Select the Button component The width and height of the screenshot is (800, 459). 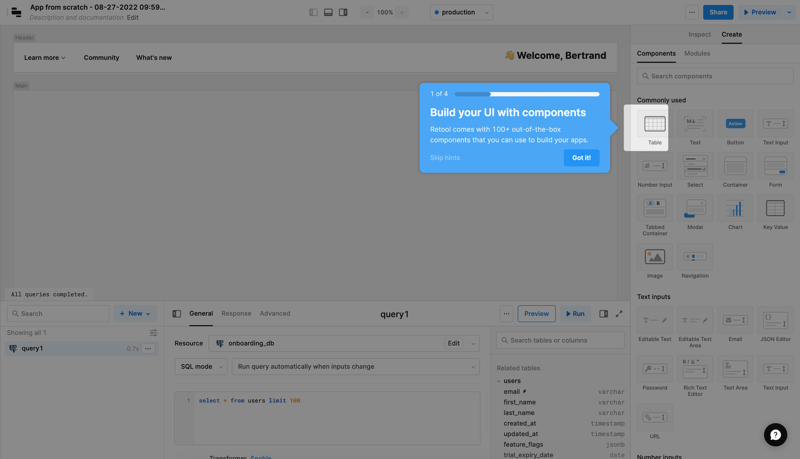tap(735, 128)
